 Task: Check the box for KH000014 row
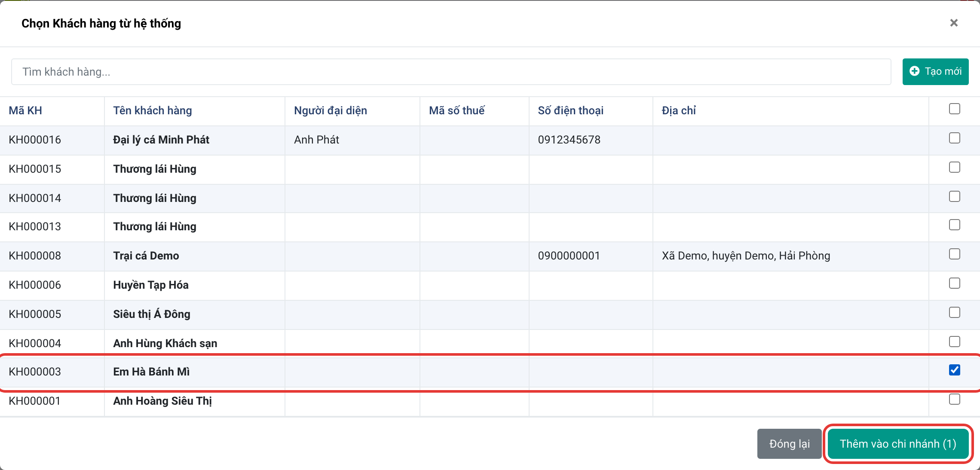pyautogui.click(x=954, y=196)
